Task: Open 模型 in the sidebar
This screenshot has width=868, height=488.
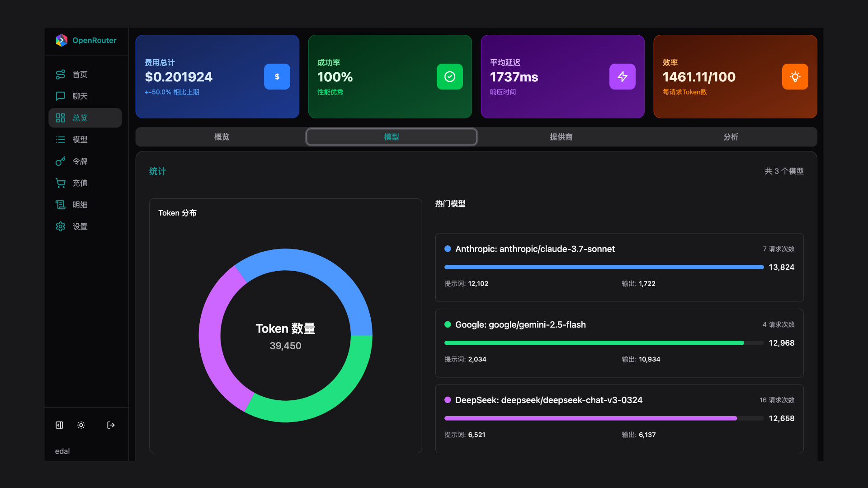Action: 85,140
